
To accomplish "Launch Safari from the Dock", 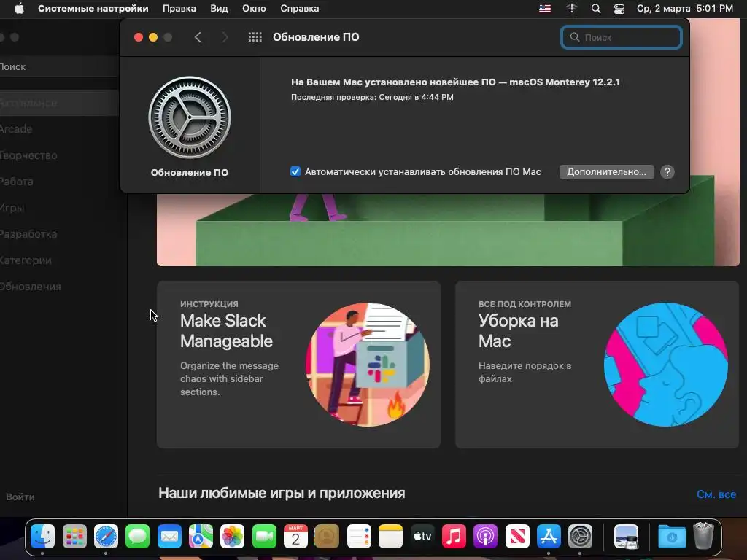I will 106,537.
